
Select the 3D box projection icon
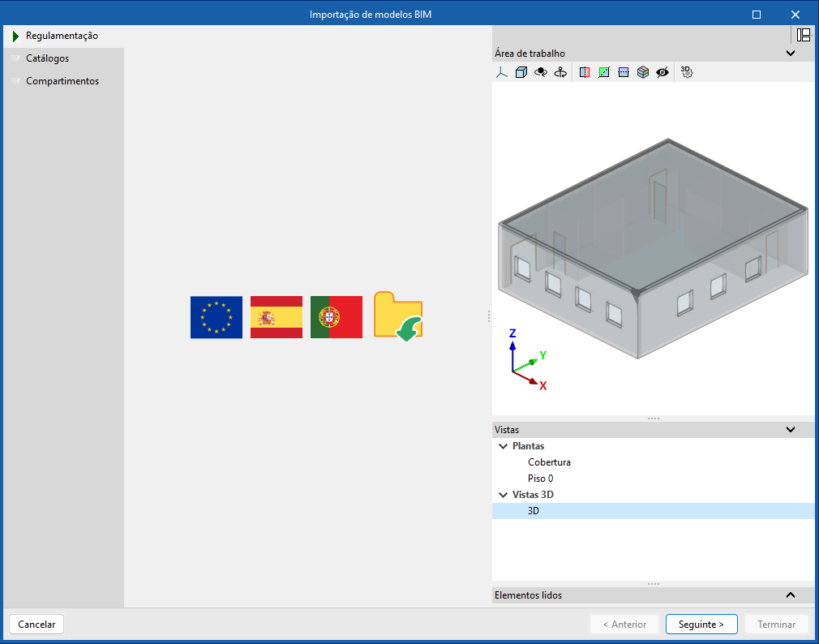tap(521, 72)
